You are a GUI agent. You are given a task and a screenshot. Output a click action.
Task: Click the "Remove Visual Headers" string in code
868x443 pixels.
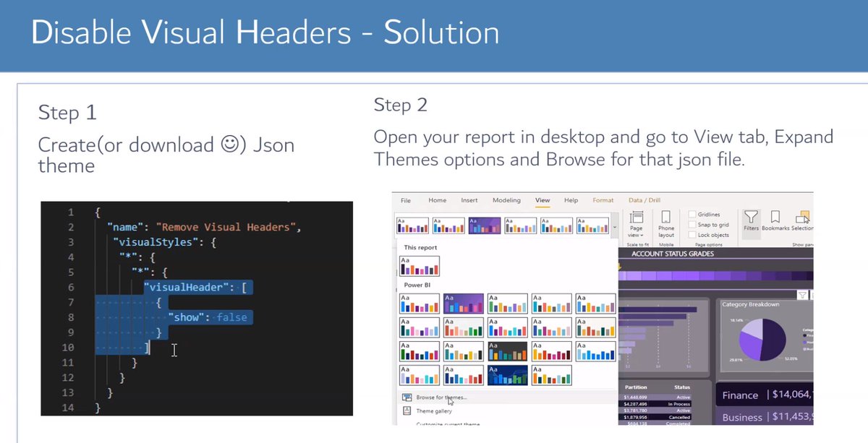tap(226, 227)
